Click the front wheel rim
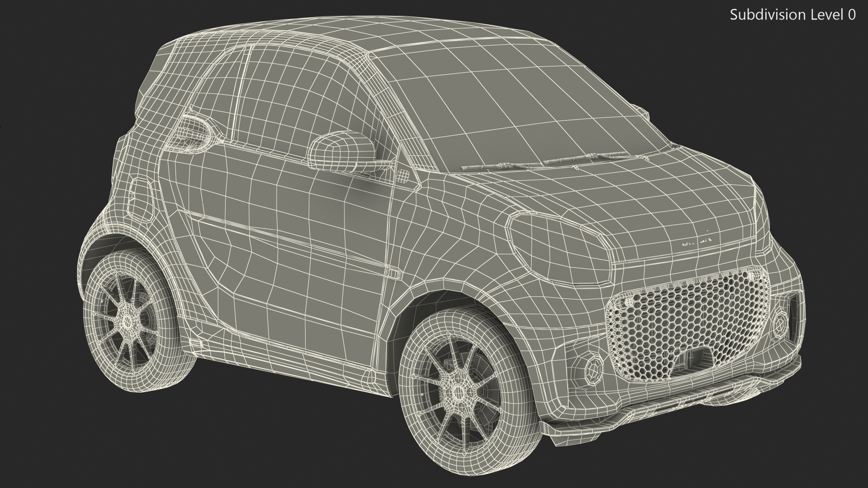This screenshot has height=488, width=868. pos(458,394)
